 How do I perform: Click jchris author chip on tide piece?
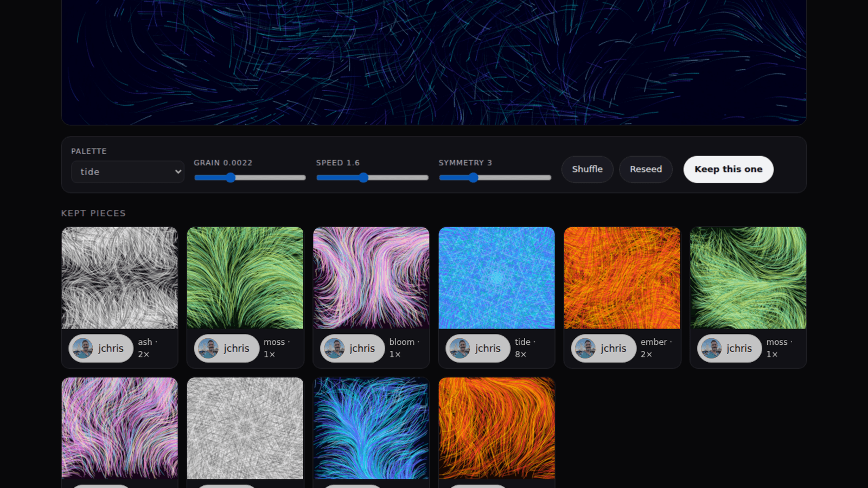pos(478,348)
